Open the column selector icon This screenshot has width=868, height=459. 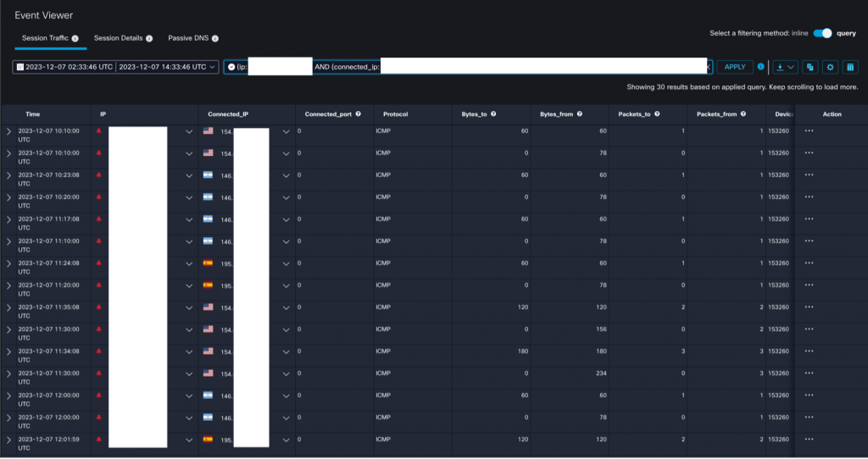pos(849,67)
